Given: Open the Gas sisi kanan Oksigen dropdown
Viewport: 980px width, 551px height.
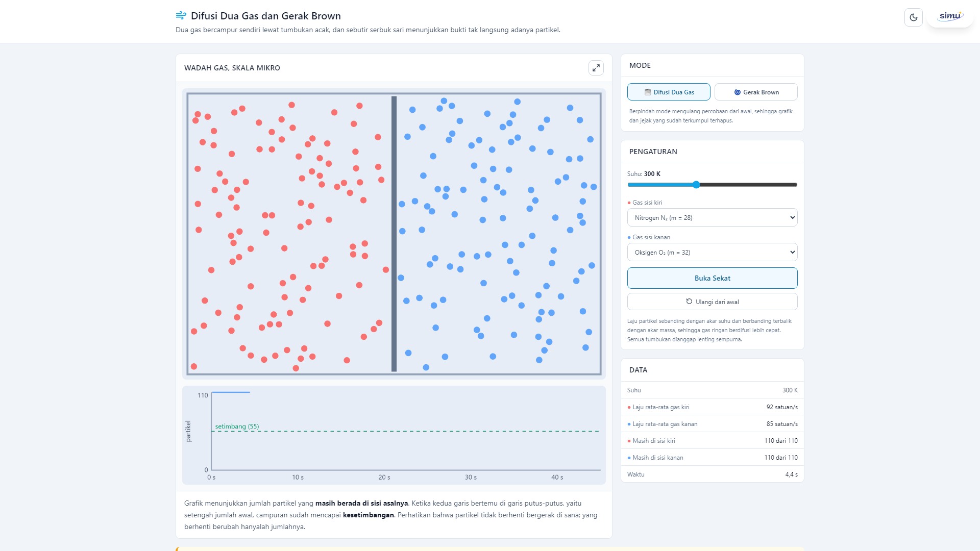Looking at the screenshot, I should (x=712, y=252).
